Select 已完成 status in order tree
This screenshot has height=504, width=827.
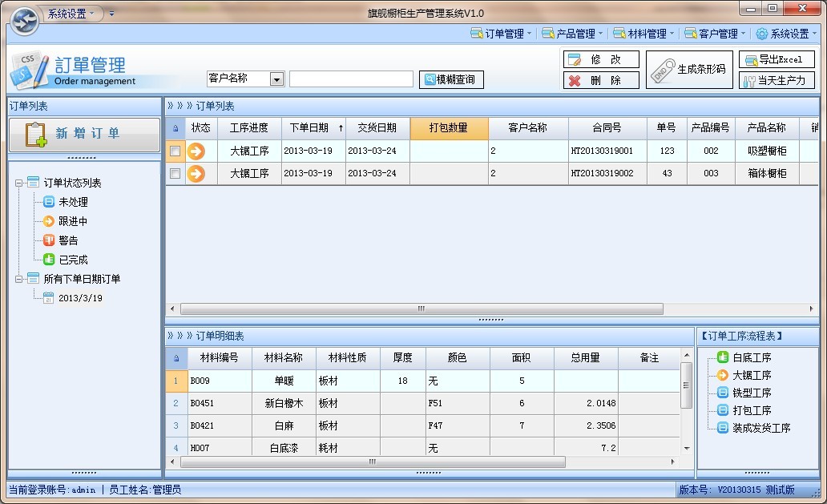pos(73,260)
